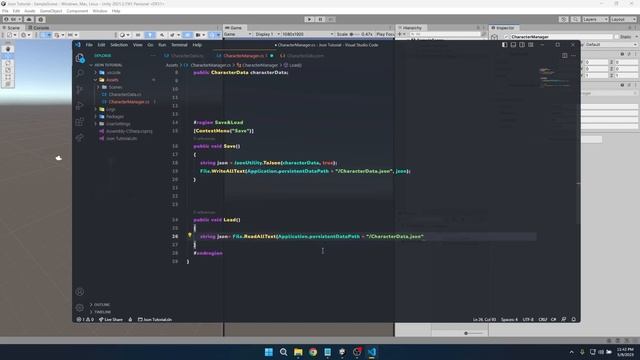Image resolution: width=640 pixels, height=360 pixels.
Task: Adjust the Game view Scale slider
Action: [x=355, y=34]
